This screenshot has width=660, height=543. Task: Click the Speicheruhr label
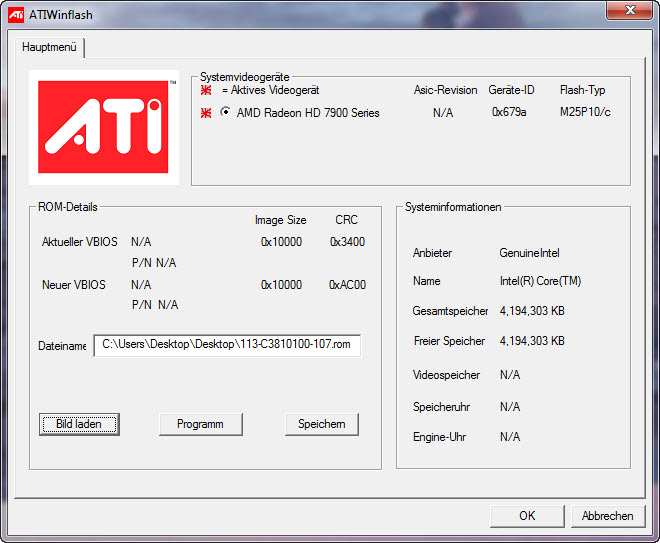click(441, 407)
